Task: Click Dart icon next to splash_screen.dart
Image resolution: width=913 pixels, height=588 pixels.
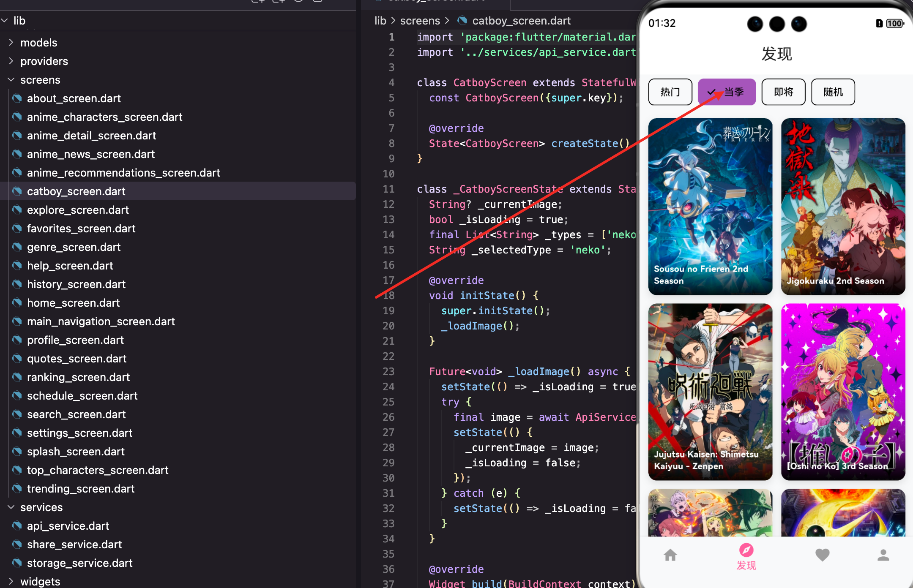Action: [17, 452]
